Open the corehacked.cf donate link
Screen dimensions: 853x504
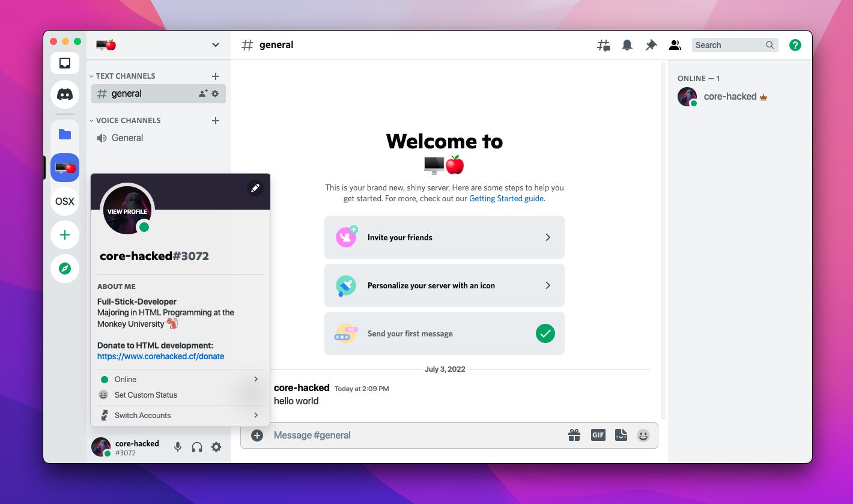(160, 356)
